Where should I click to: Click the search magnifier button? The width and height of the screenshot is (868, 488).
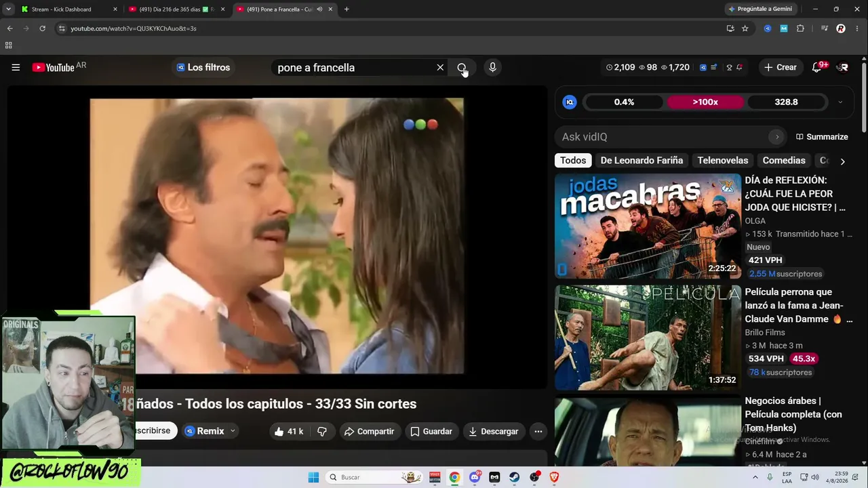click(x=462, y=67)
